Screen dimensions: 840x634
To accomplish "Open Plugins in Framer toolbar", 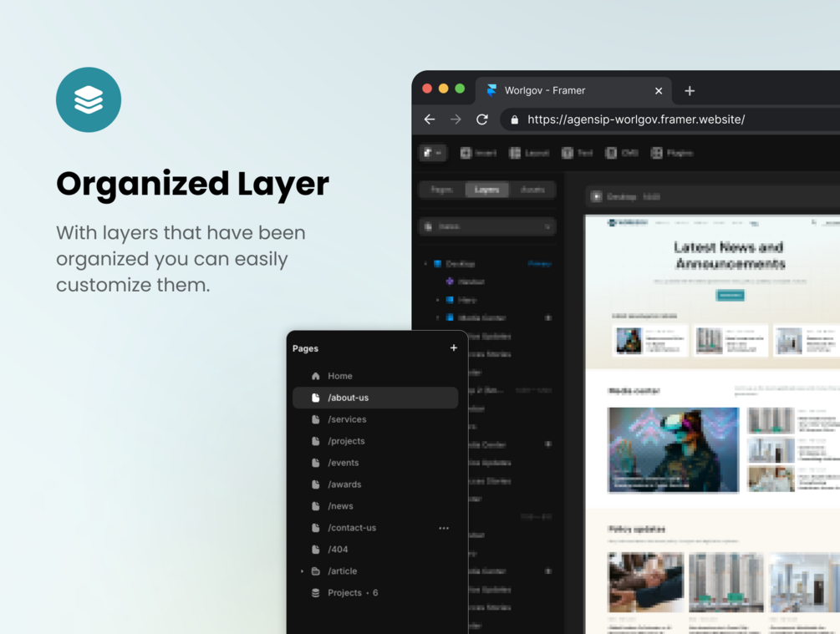I will point(672,153).
